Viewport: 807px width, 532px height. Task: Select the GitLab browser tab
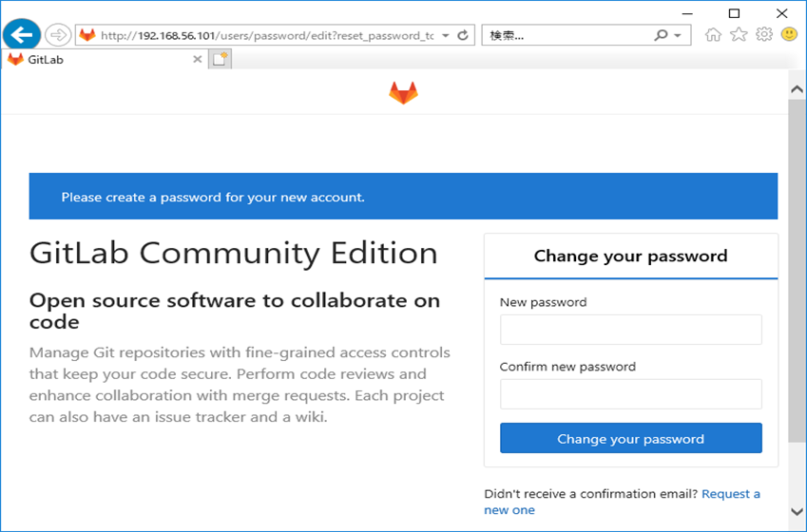click(x=105, y=59)
